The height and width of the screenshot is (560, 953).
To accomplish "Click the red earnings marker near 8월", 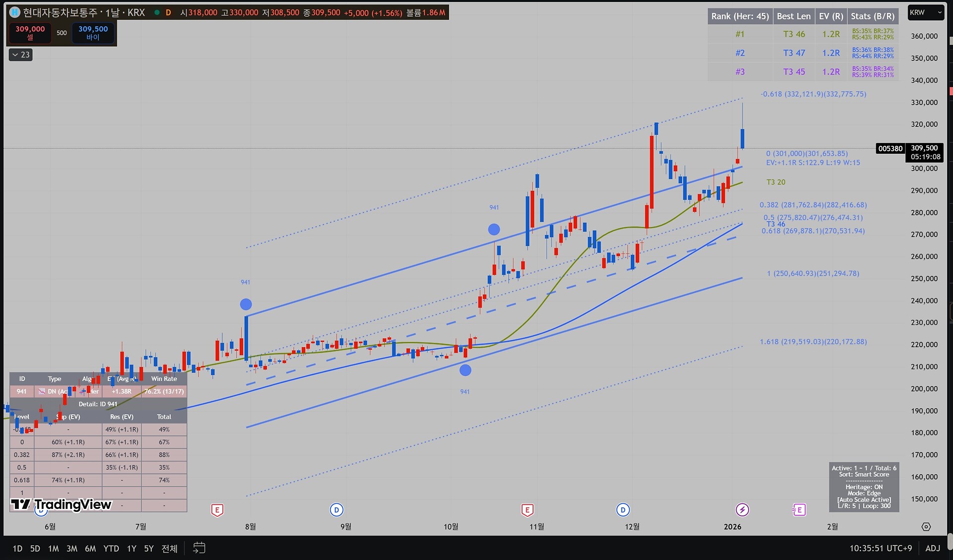I will click(217, 509).
